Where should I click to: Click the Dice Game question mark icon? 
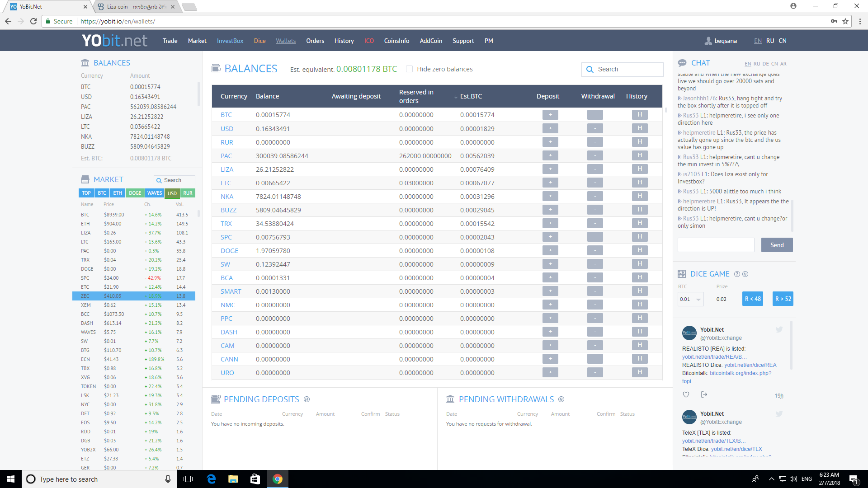coord(737,274)
